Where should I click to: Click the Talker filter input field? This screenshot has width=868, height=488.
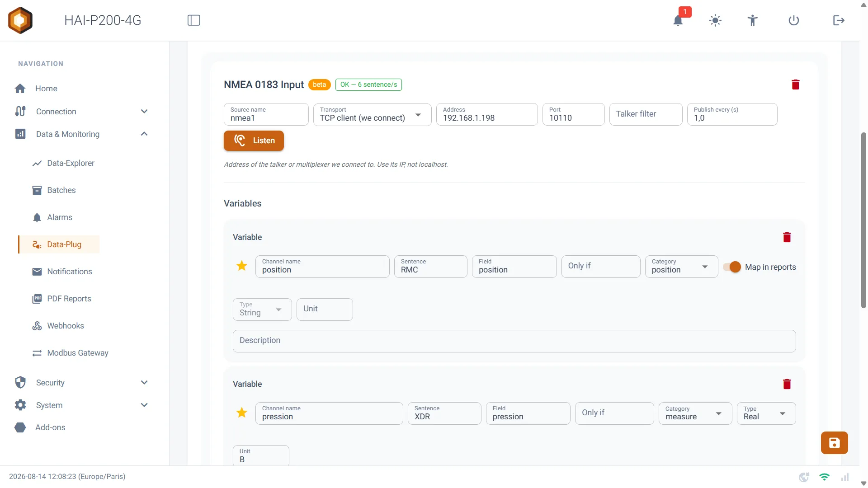[x=646, y=114]
